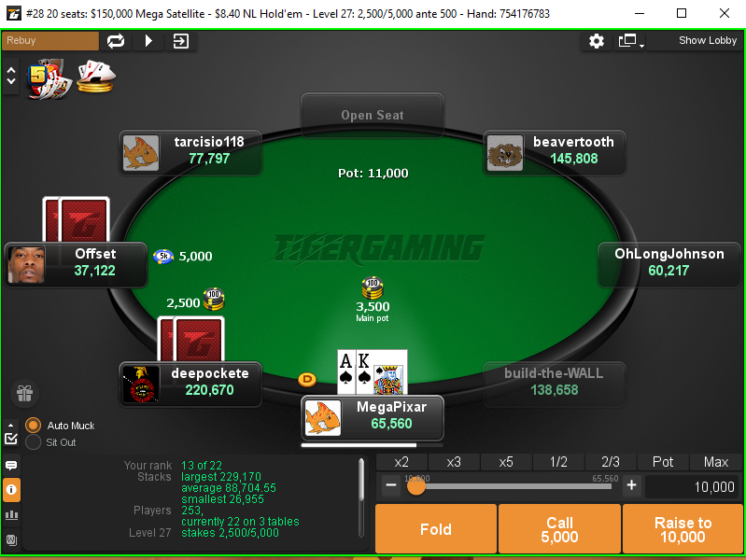Choose the x3 bet preset
Viewport: 746px width, 560px height.
454,462
